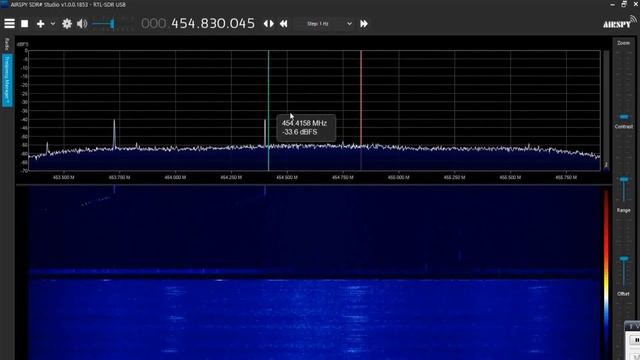This screenshot has width=640, height=360.
Task: Close the SDR# Studio window
Action: pos(636,4)
